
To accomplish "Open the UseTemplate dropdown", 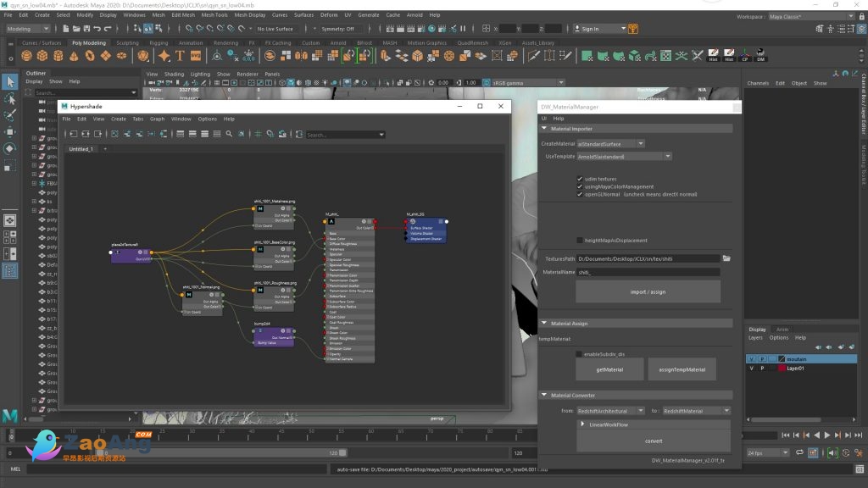I will point(625,157).
